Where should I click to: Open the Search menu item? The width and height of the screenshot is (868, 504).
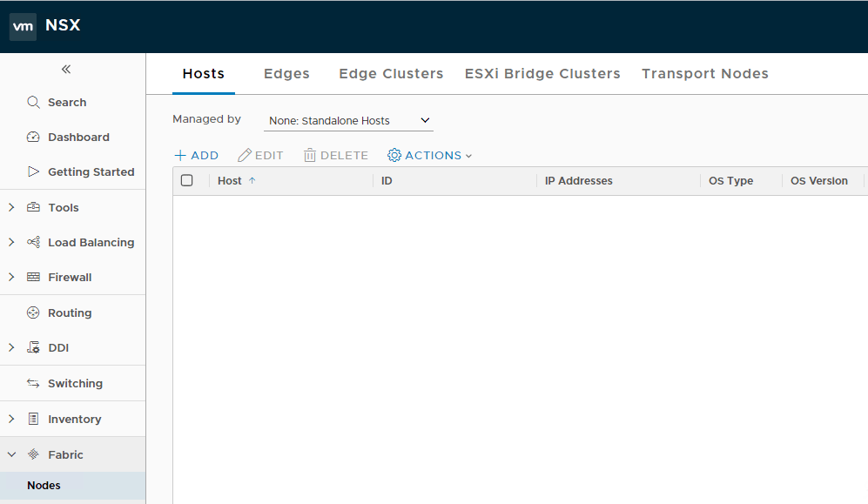(x=67, y=103)
